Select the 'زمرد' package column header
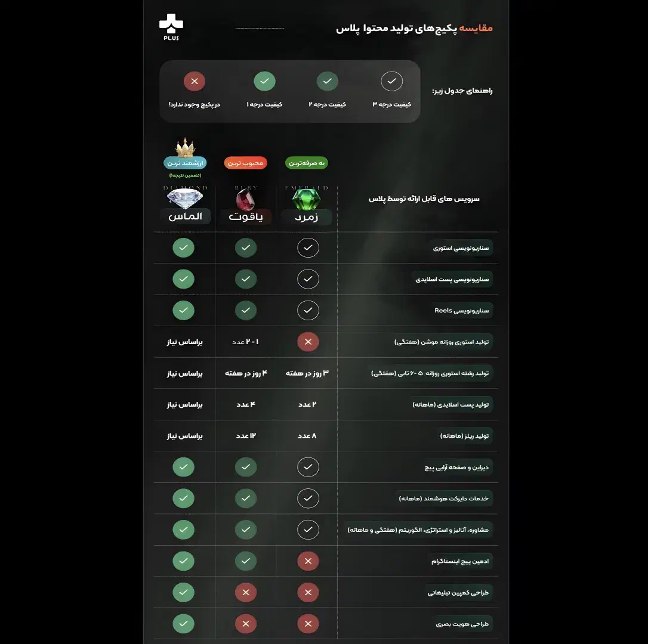The width and height of the screenshot is (648, 644). point(307,217)
